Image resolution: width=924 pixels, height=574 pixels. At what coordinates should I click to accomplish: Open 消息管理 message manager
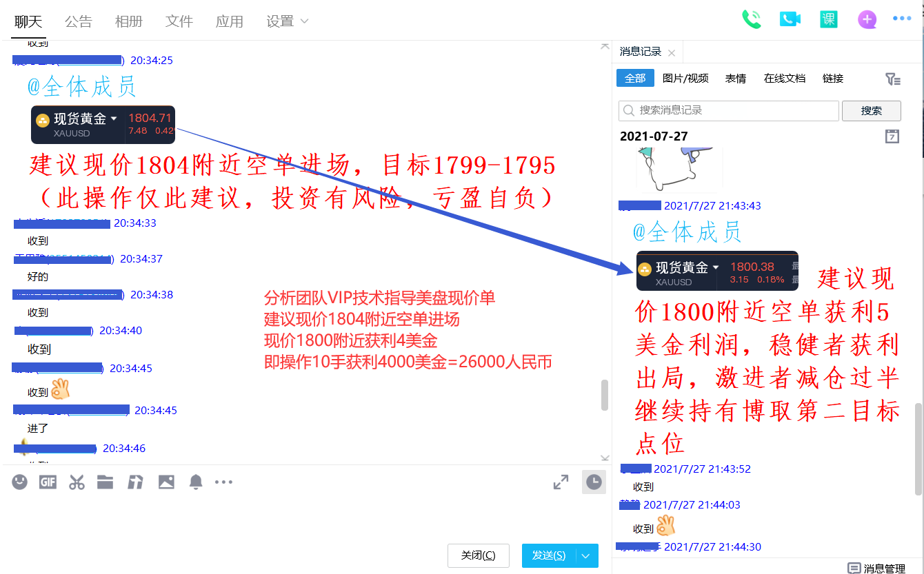[x=876, y=568]
